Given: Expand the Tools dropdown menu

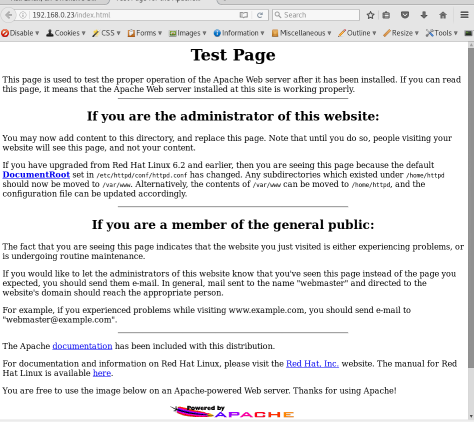Looking at the screenshot, I should coord(442,33).
